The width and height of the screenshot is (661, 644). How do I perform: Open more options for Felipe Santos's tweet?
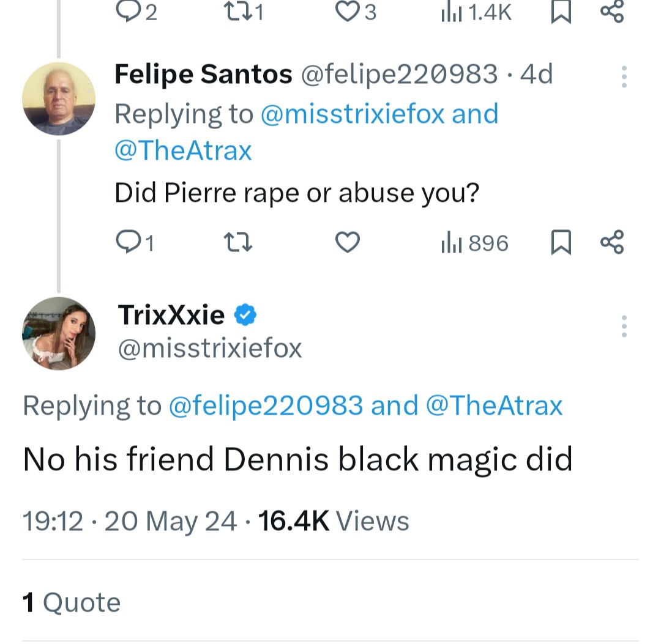click(x=624, y=76)
